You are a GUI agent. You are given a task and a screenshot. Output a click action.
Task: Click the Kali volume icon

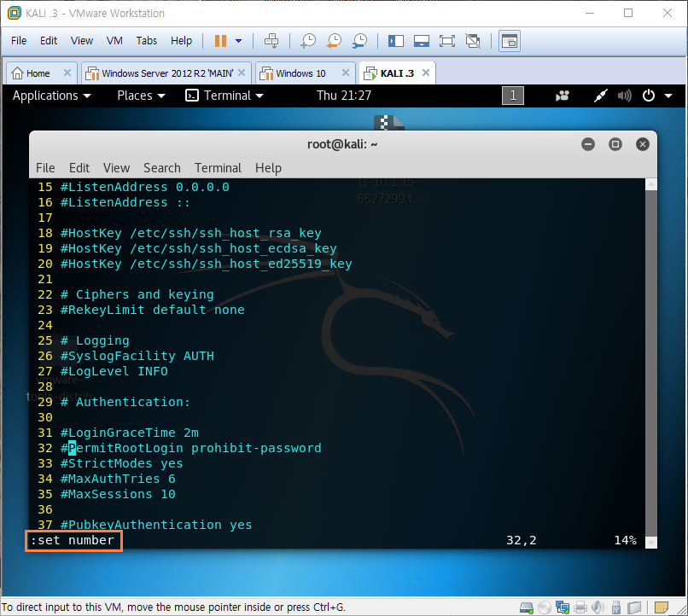tap(624, 96)
